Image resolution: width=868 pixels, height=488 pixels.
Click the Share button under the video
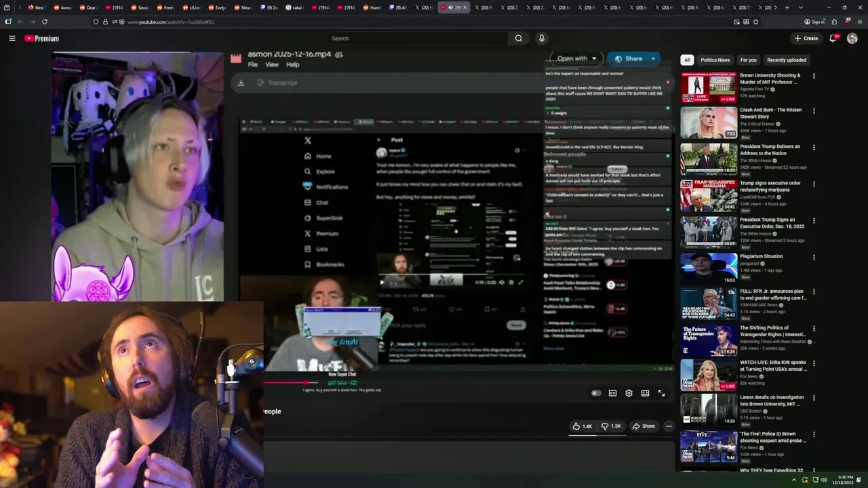644,426
